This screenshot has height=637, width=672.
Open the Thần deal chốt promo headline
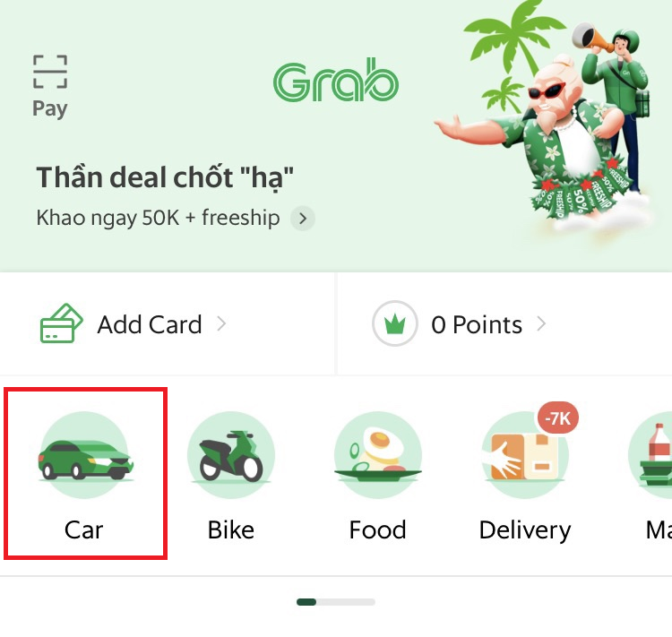tap(165, 177)
